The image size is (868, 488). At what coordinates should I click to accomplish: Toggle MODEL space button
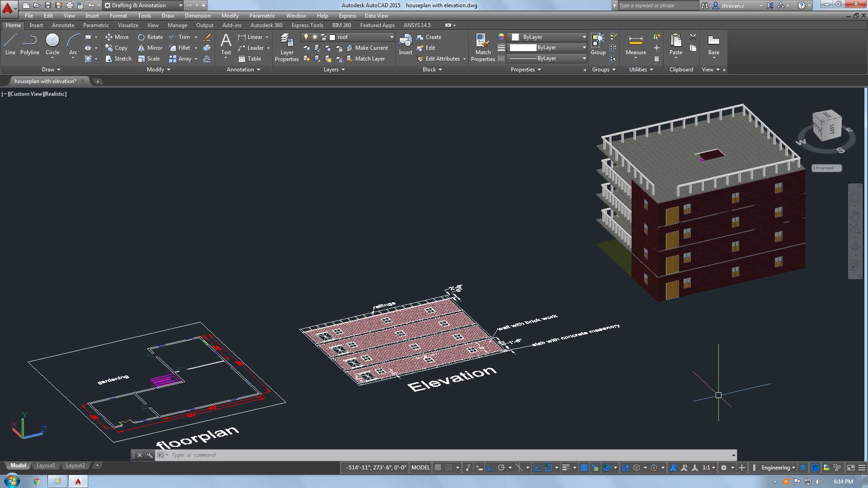[420, 468]
